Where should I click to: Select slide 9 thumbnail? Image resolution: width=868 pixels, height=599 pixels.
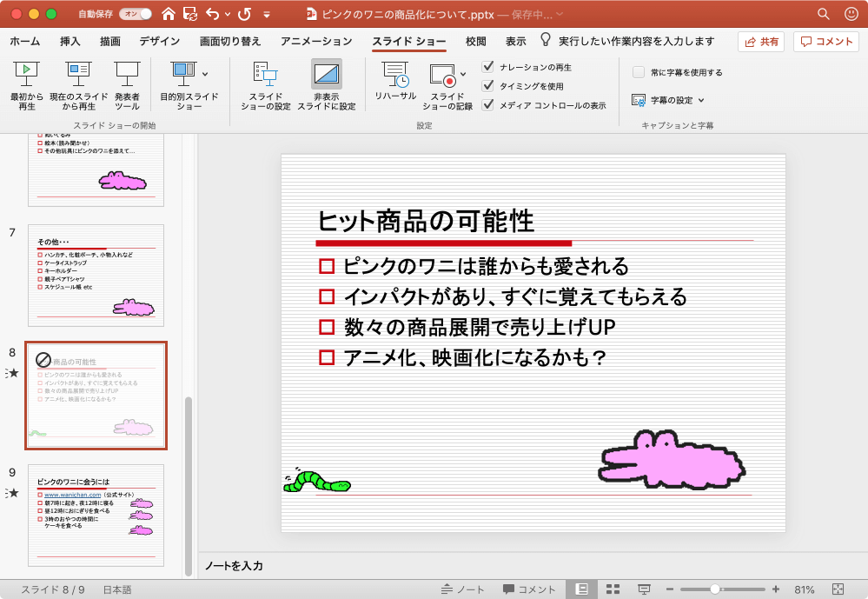click(96, 515)
